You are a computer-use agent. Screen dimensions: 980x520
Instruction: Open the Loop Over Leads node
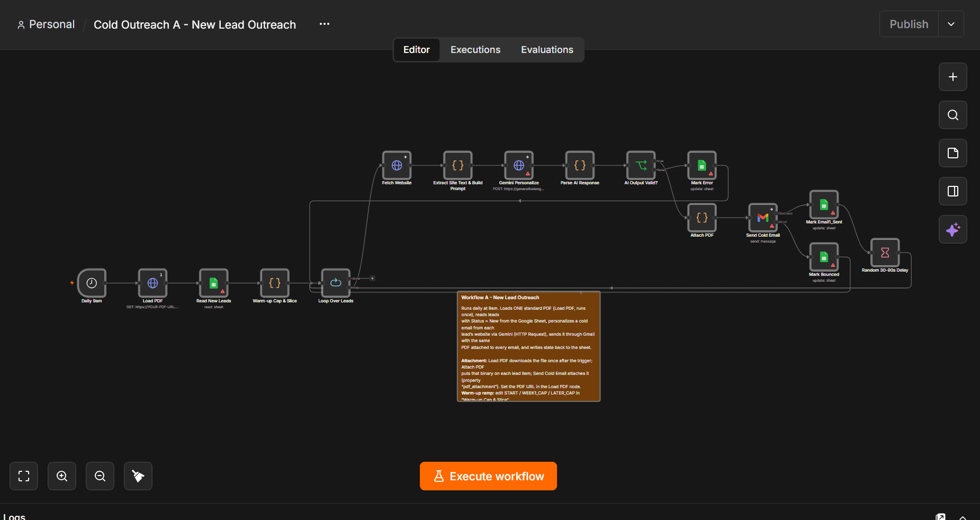336,283
